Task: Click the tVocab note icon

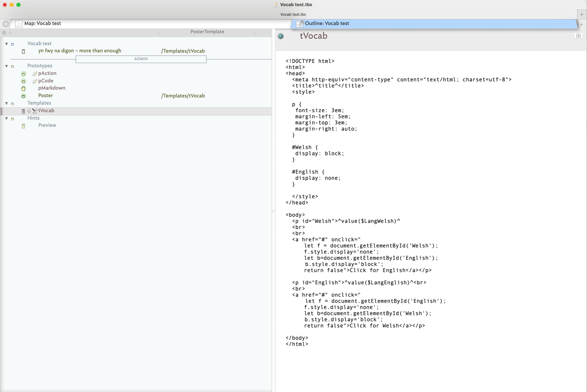Action: [x=23, y=111]
